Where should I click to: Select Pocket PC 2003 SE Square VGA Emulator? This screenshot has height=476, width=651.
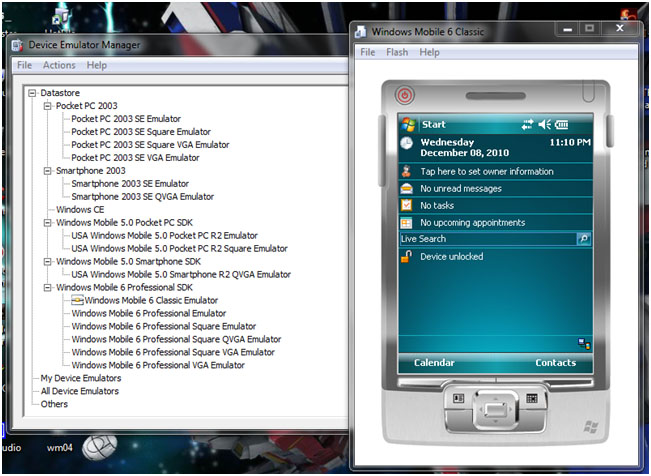coord(150,145)
